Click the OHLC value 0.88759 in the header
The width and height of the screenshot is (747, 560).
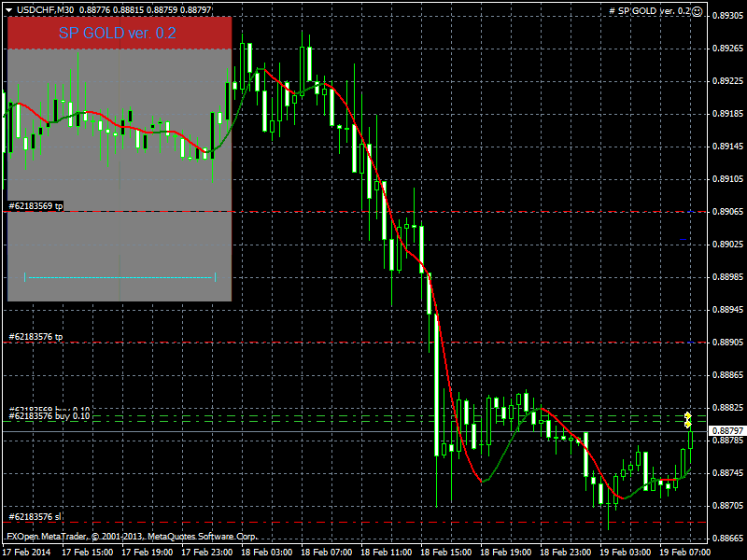coord(162,9)
